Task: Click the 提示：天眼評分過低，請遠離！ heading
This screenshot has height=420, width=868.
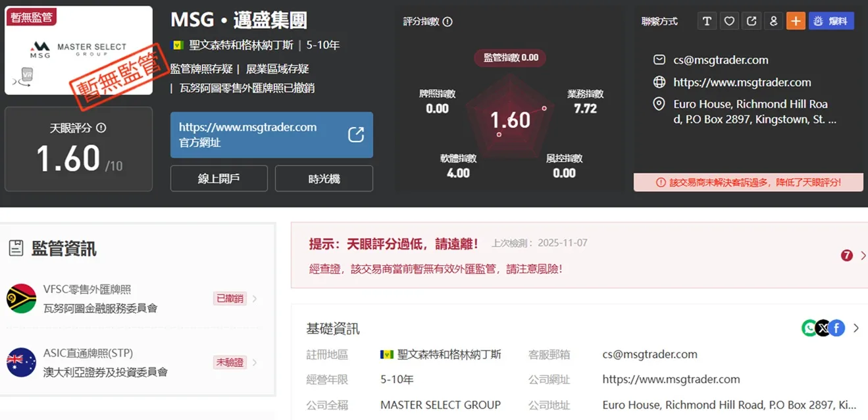Action: [x=394, y=244]
